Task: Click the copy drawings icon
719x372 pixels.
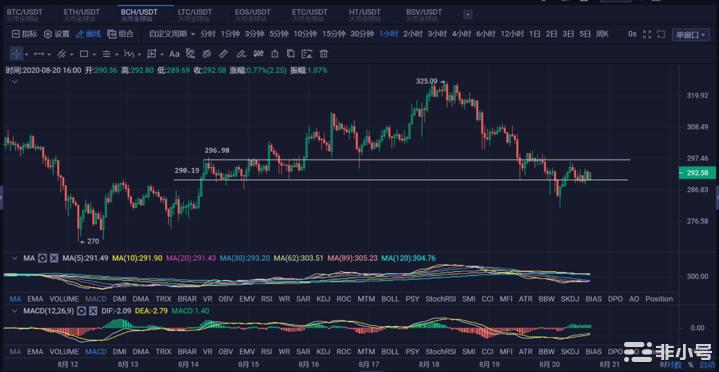Action: [291, 54]
